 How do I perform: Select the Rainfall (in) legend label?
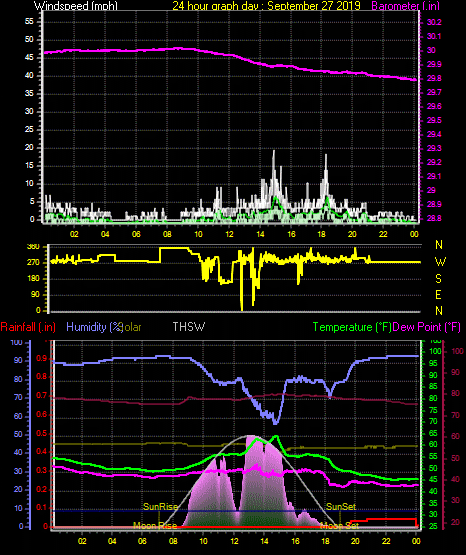(x=28, y=327)
